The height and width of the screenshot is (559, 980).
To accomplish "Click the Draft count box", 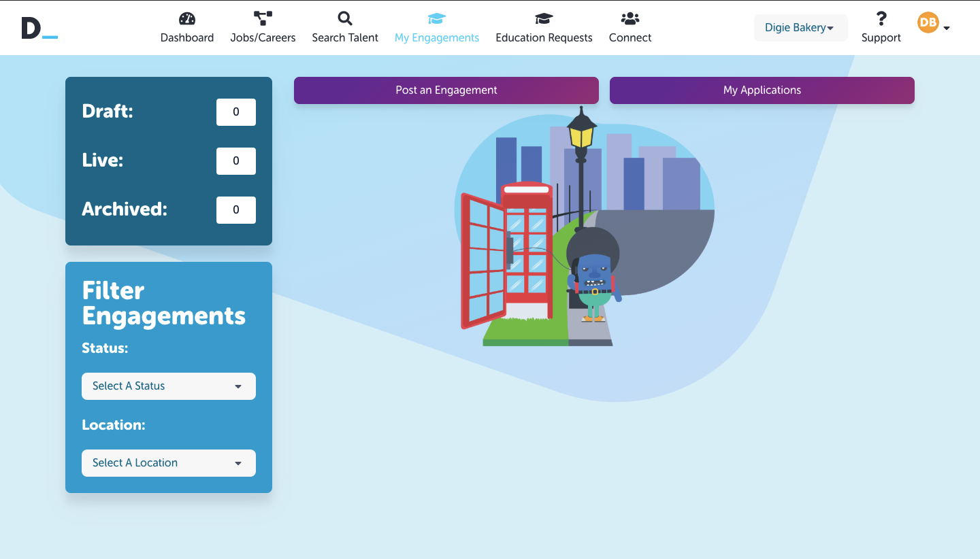I will pyautogui.click(x=236, y=112).
